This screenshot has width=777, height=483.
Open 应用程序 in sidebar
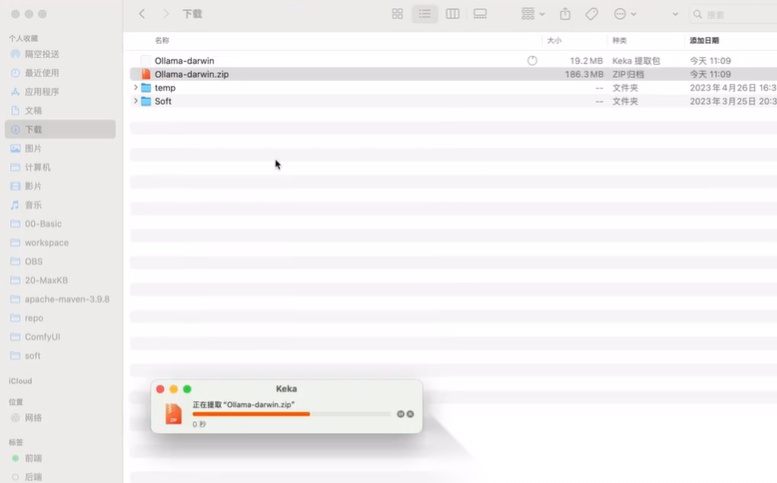click(x=60, y=92)
